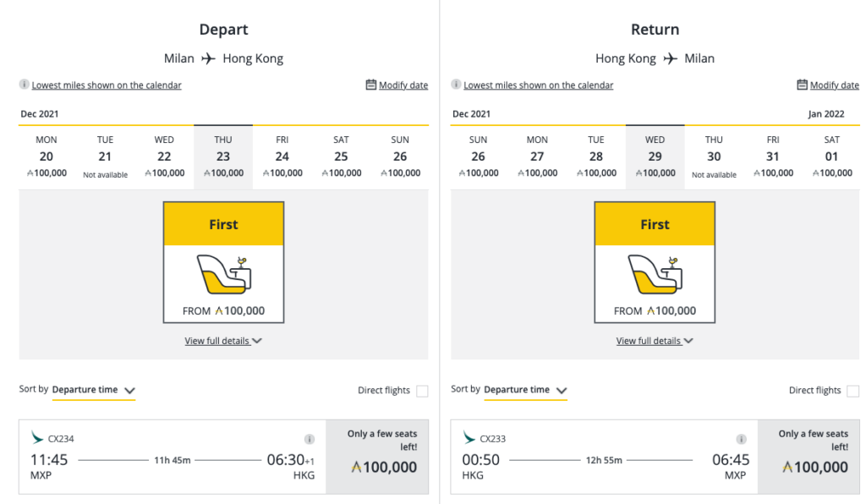Select MON 20 departure date tab
This screenshot has width=866, height=504.
pyautogui.click(x=47, y=156)
